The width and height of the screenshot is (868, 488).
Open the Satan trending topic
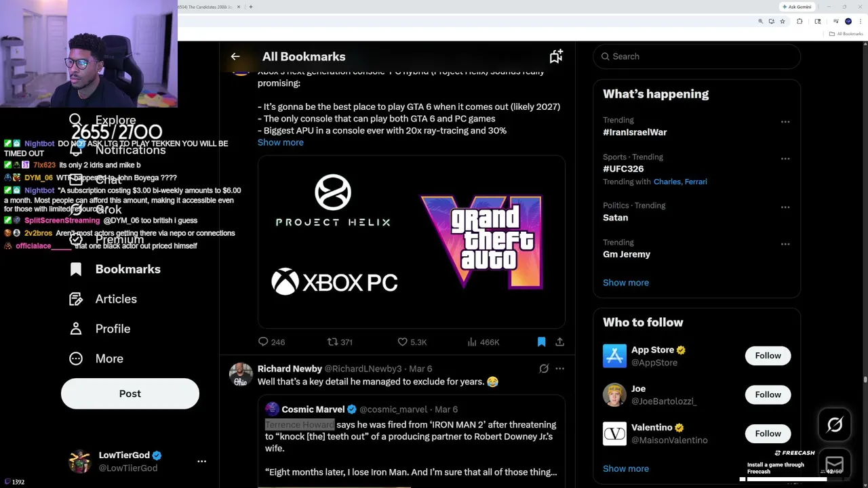(615, 218)
